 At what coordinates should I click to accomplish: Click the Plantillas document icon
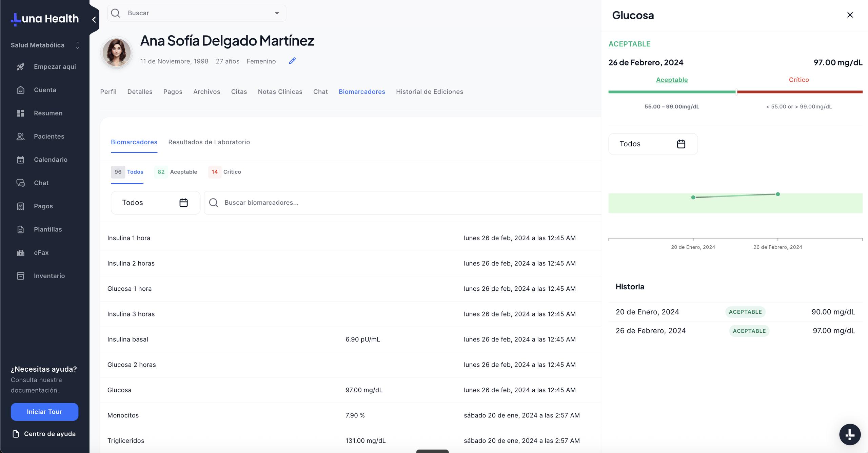pyautogui.click(x=20, y=229)
